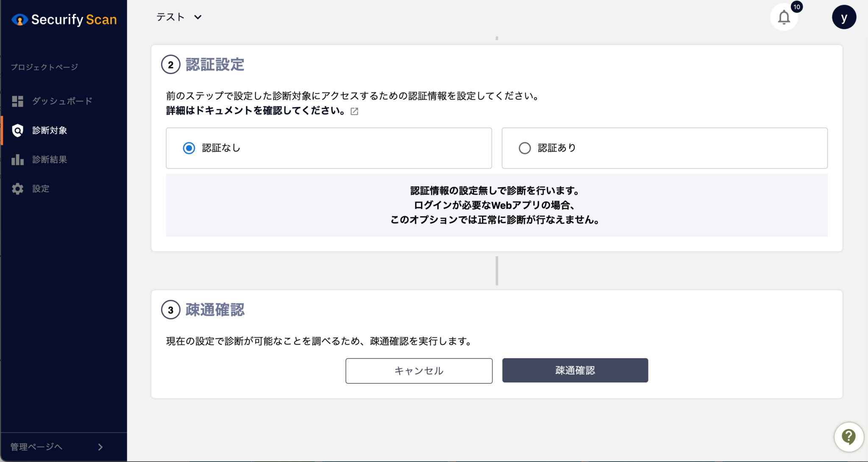Cancel setup with the キャンセル button
This screenshot has width=868, height=462.
tap(419, 371)
